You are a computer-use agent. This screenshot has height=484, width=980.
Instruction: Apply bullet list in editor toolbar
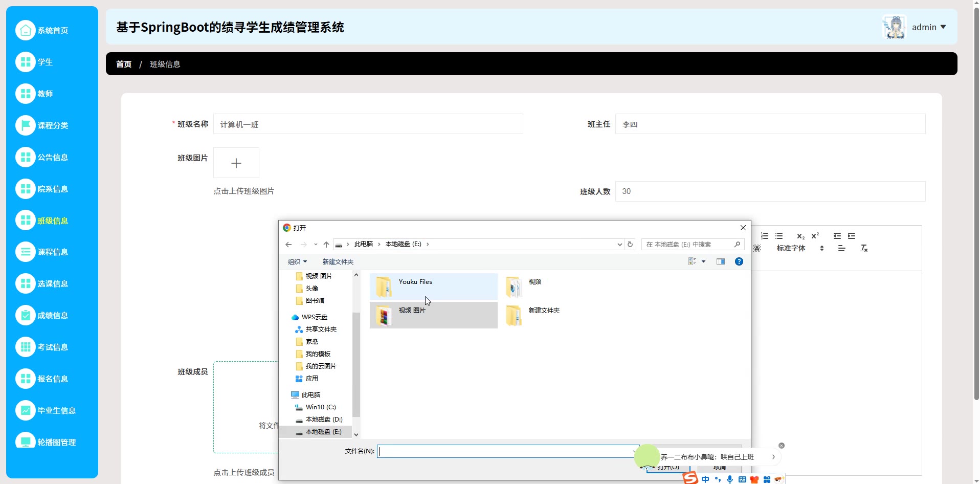pos(779,236)
